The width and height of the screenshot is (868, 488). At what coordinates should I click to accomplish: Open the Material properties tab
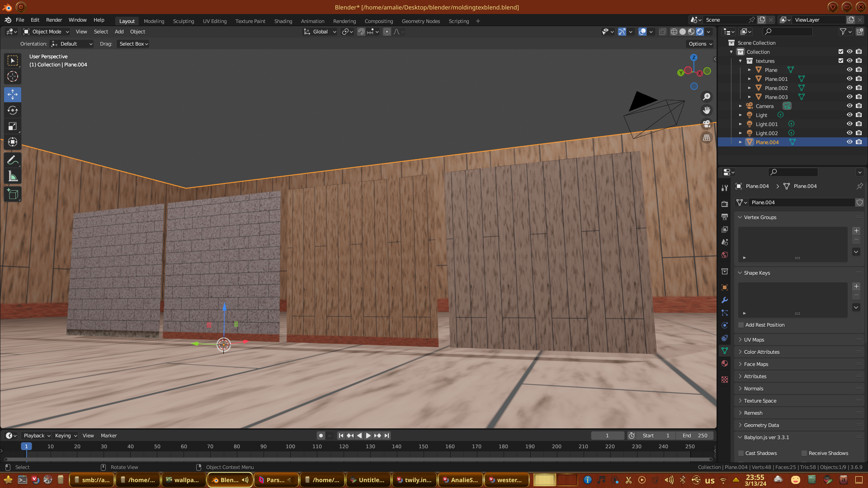coord(725,364)
